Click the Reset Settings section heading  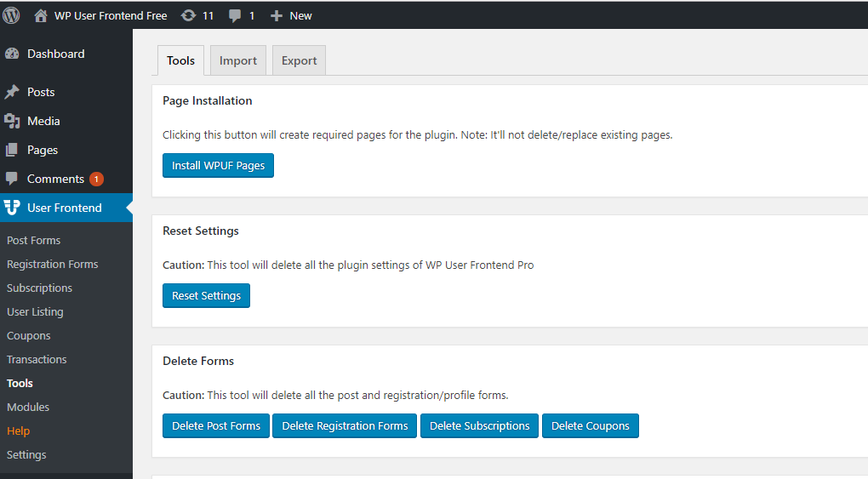(201, 231)
